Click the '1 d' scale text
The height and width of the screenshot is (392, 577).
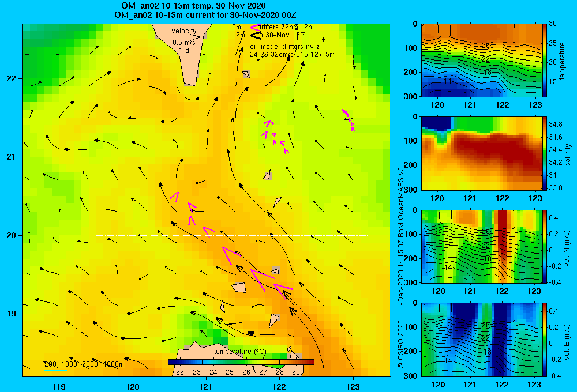click(x=184, y=50)
